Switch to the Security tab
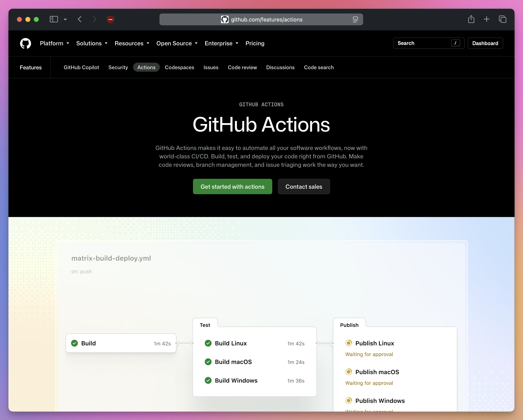The height and width of the screenshot is (420, 523). point(118,67)
